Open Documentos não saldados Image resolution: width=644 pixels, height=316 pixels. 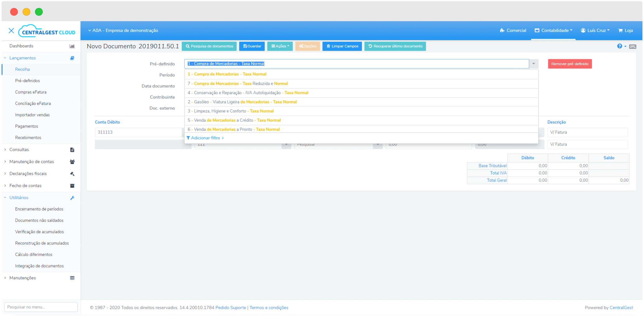pyautogui.click(x=39, y=220)
